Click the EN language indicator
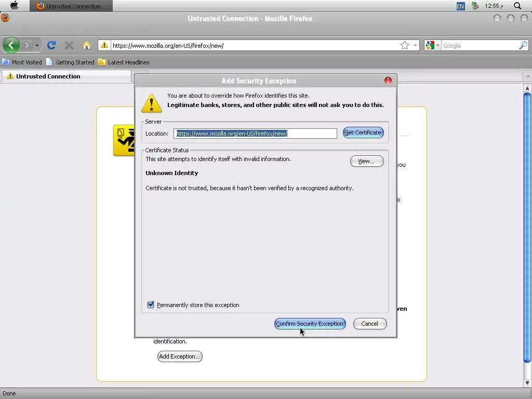 click(x=460, y=6)
